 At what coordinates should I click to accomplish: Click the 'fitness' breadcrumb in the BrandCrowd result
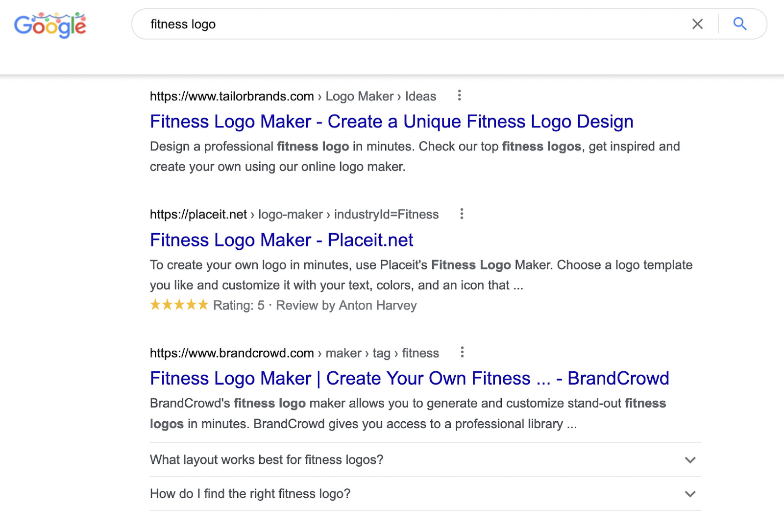[420, 353]
